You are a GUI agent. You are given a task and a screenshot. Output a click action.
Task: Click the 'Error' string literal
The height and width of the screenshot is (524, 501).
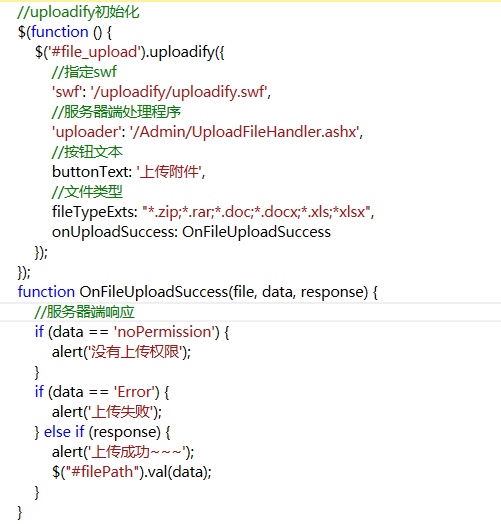tap(135, 392)
